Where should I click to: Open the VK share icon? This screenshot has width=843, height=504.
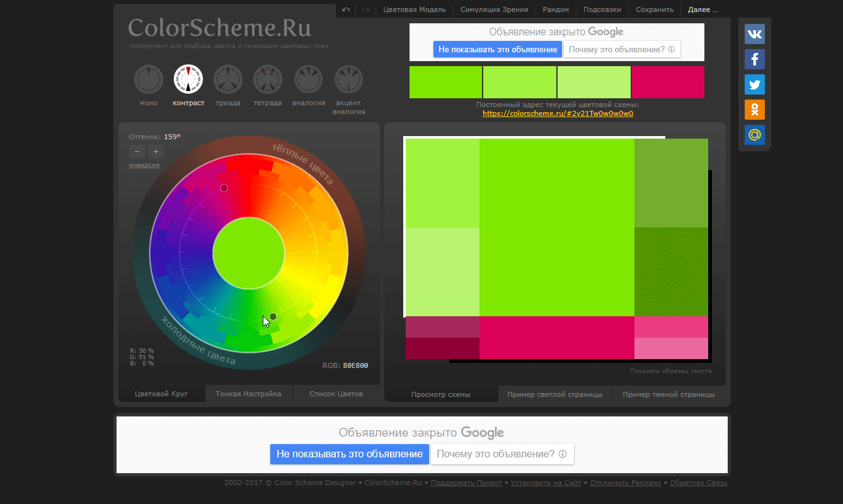tap(754, 34)
